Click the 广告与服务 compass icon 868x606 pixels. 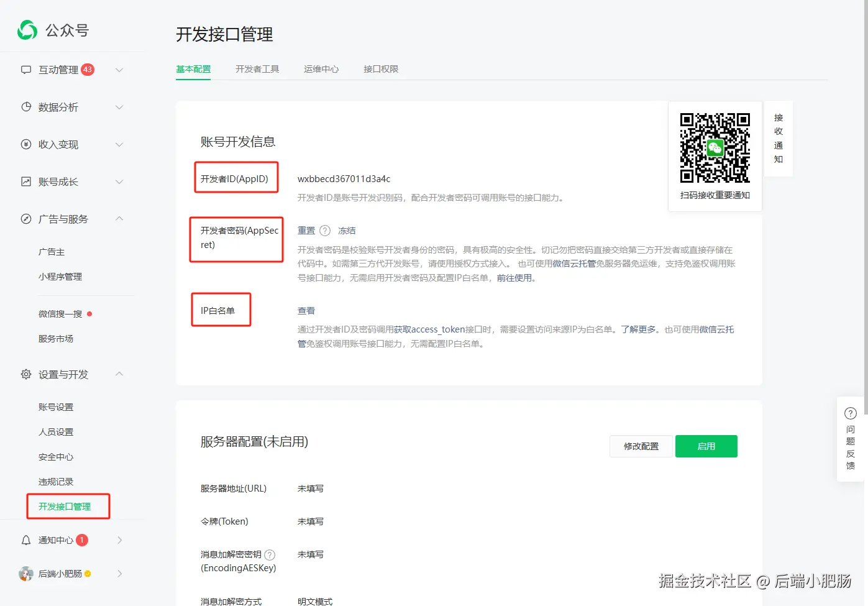click(26, 219)
